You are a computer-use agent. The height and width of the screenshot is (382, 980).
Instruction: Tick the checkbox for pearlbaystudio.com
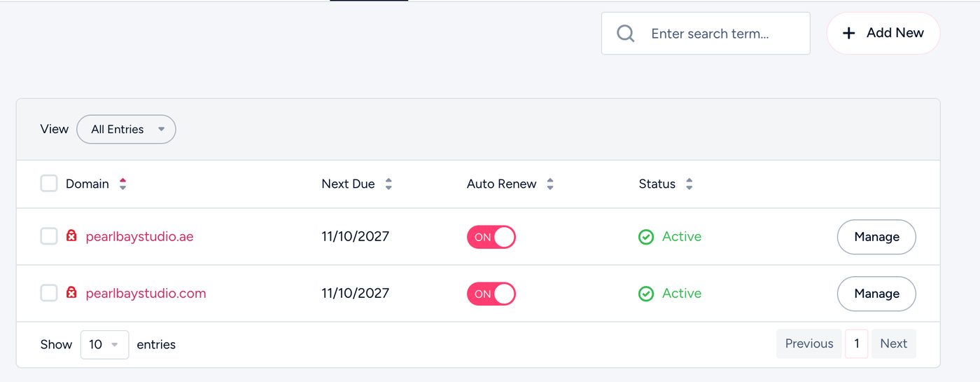click(x=49, y=293)
